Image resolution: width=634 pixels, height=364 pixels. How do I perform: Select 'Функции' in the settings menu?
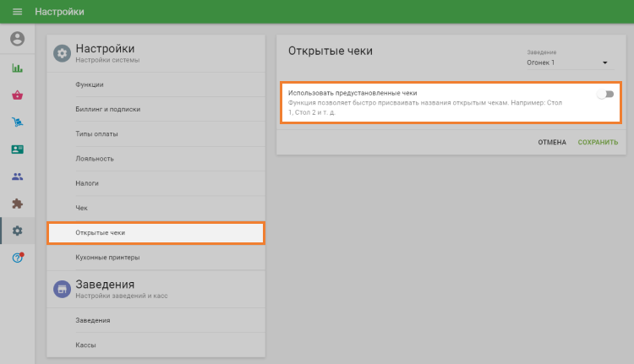[x=89, y=84]
